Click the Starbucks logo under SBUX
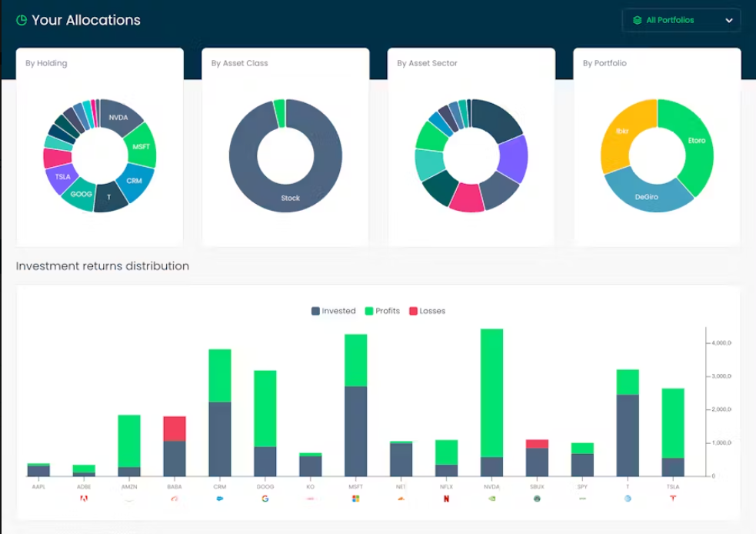This screenshot has width=756, height=534. point(537,499)
